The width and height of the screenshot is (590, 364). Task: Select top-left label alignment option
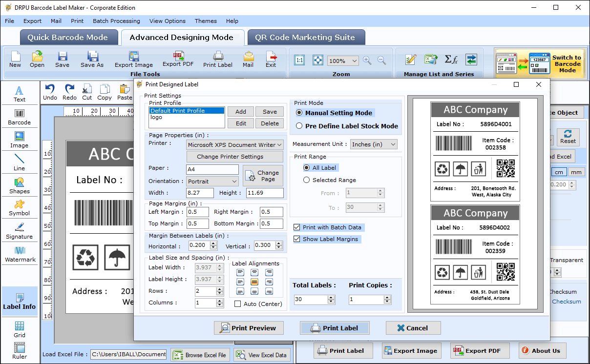point(240,272)
